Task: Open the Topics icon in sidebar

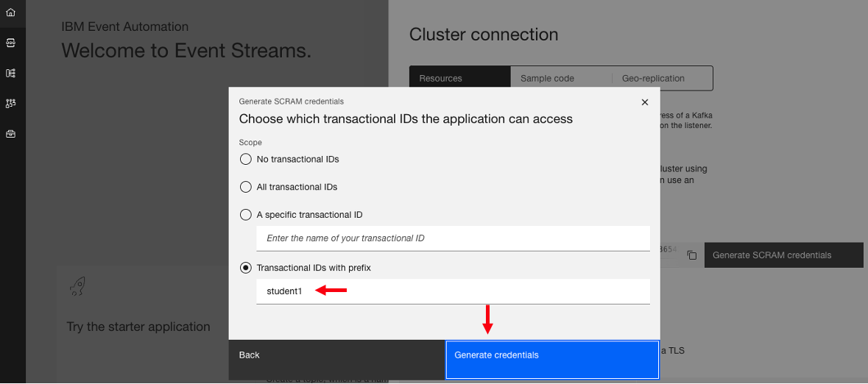Action: point(10,43)
